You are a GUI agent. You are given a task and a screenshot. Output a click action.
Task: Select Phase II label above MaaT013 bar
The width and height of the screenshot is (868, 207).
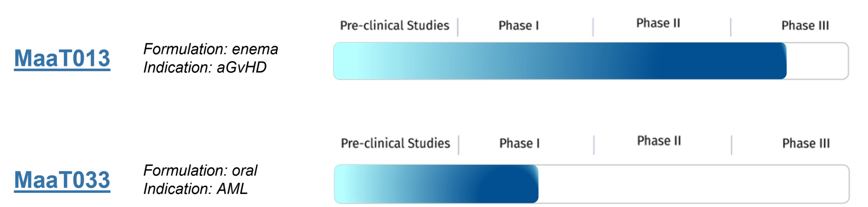tap(658, 23)
